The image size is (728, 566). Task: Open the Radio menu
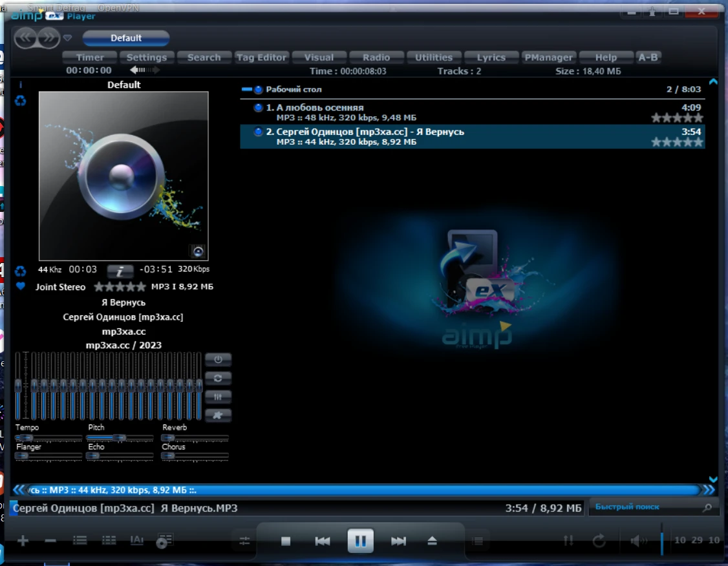coord(376,58)
